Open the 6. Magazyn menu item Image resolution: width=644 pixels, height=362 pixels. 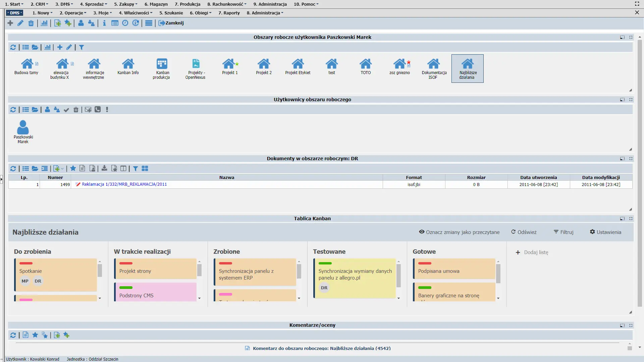156,4
